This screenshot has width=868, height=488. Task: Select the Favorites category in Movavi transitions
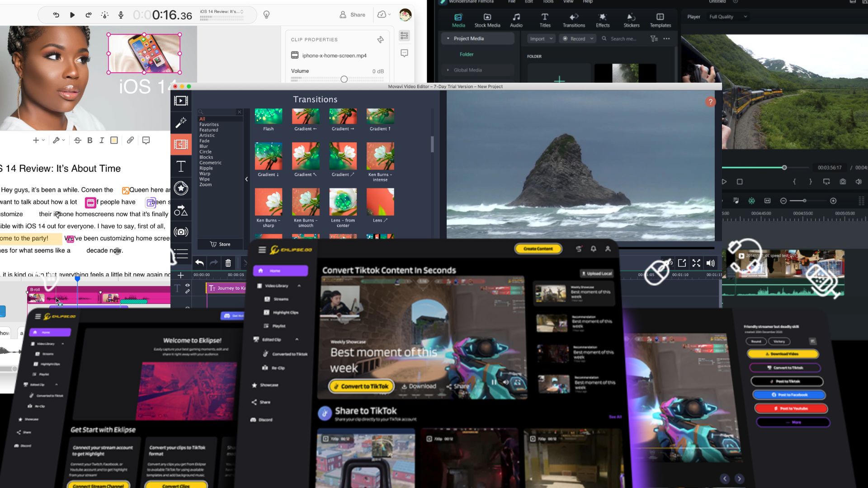208,124
